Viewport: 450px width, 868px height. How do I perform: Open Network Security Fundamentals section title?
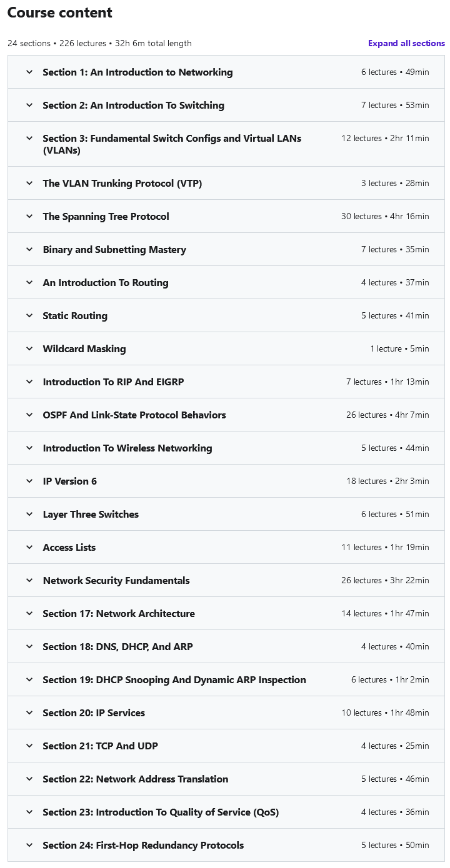(116, 581)
